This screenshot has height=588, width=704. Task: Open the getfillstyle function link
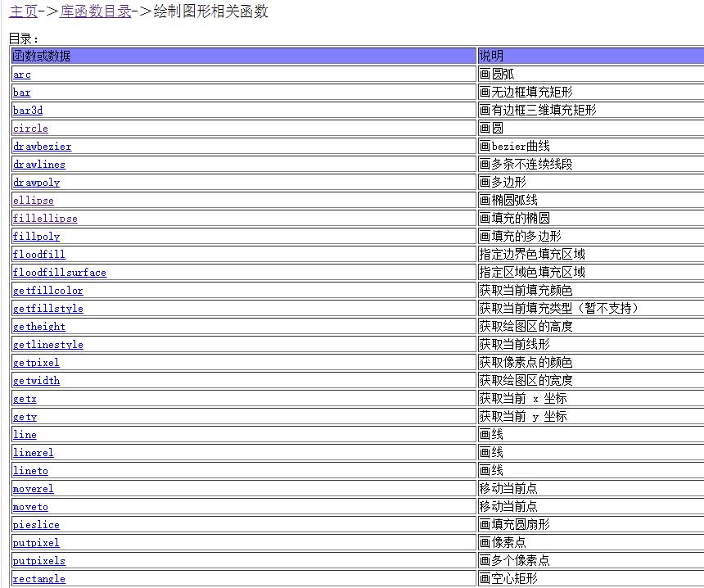point(48,309)
